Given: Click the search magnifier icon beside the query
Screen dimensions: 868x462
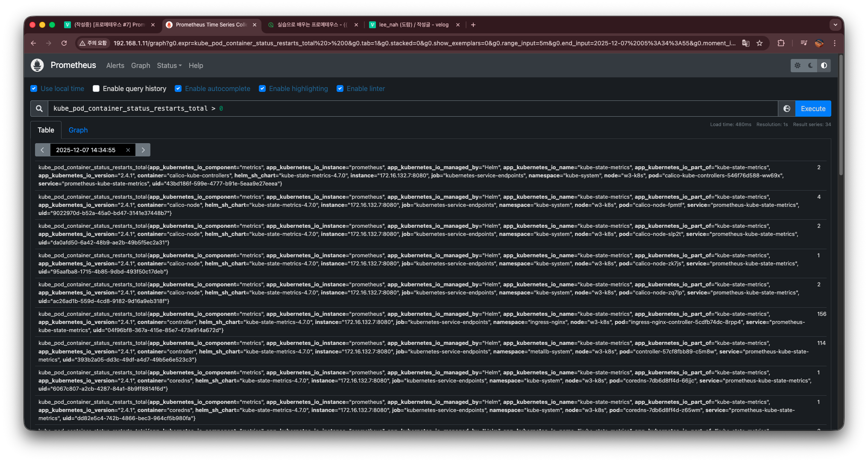Looking at the screenshot, I should point(39,109).
